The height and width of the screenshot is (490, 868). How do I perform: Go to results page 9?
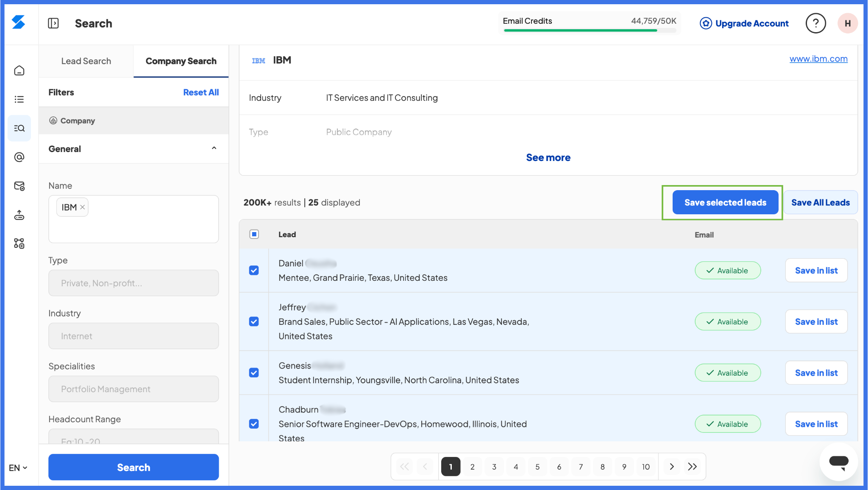pyautogui.click(x=624, y=467)
